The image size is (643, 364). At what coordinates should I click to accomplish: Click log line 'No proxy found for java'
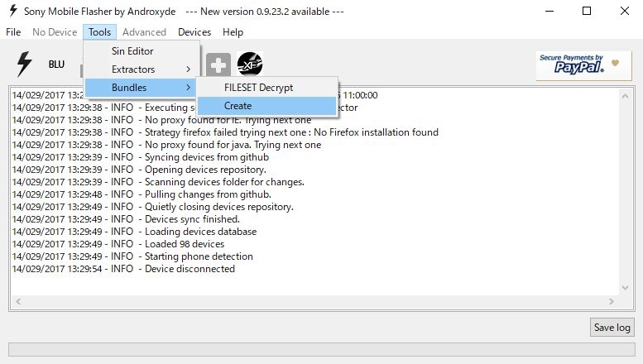pyautogui.click(x=166, y=145)
